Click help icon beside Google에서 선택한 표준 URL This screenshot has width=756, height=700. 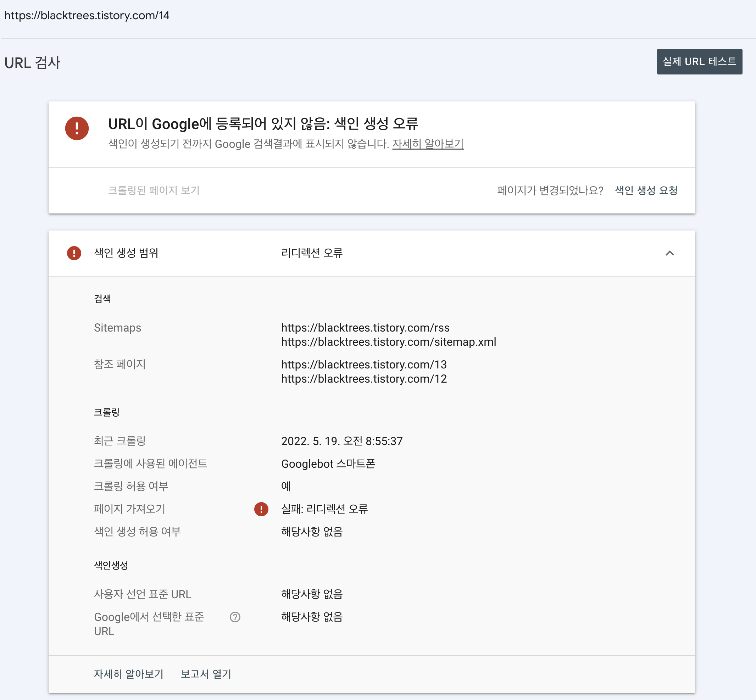pos(235,617)
